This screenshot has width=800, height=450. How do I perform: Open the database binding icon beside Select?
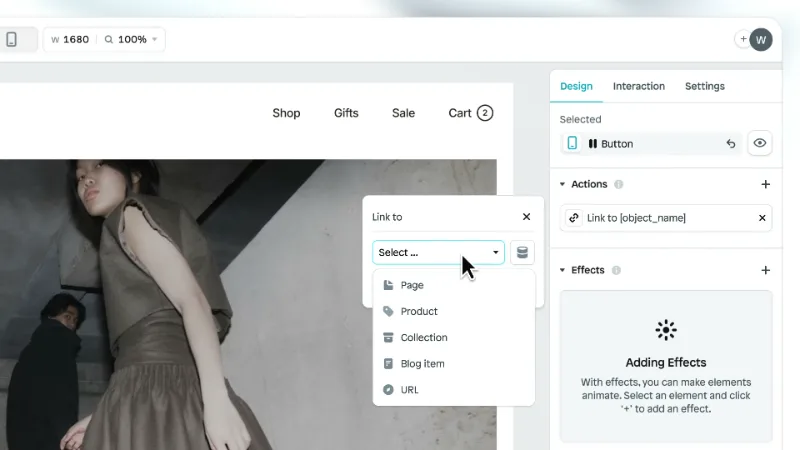click(522, 252)
